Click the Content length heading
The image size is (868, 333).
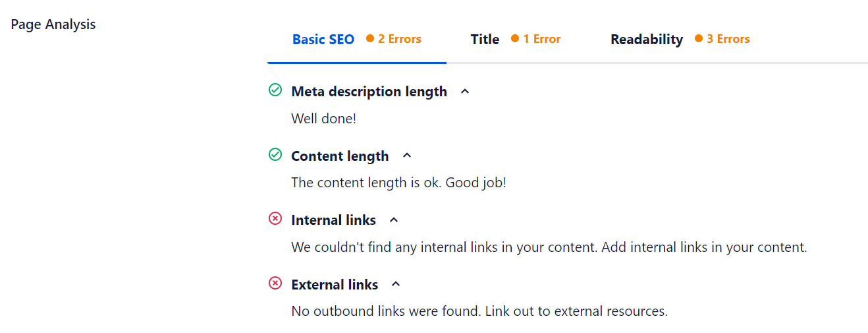tap(340, 156)
